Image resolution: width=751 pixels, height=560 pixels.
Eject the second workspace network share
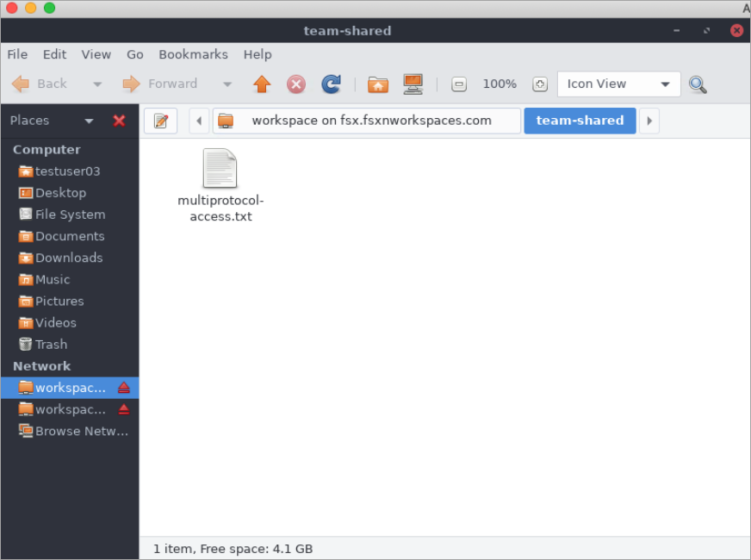(124, 409)
